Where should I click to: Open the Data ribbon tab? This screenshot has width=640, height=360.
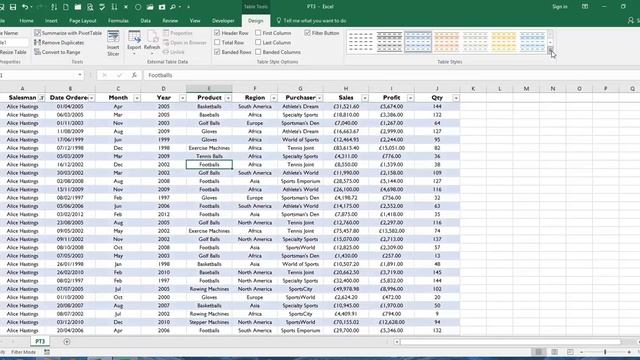146,21
